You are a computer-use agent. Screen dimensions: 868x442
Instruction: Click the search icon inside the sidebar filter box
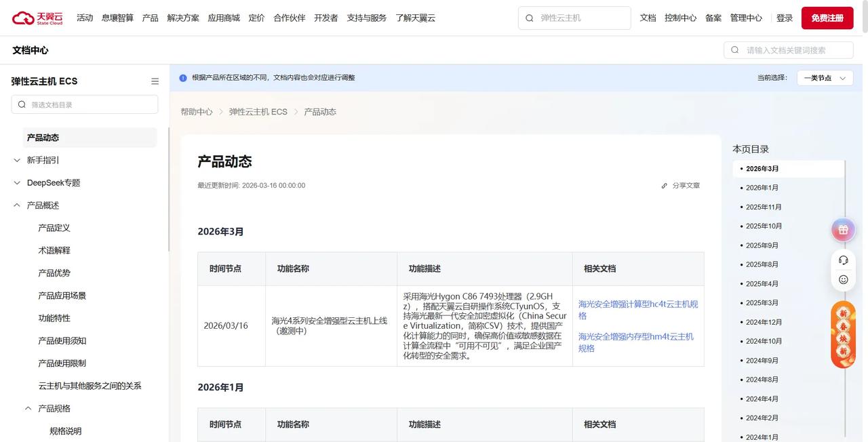tap(21, 104)
